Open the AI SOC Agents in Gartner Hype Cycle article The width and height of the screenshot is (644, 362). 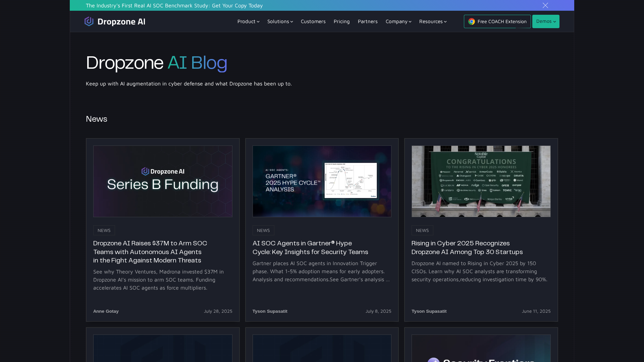[310, 247]
